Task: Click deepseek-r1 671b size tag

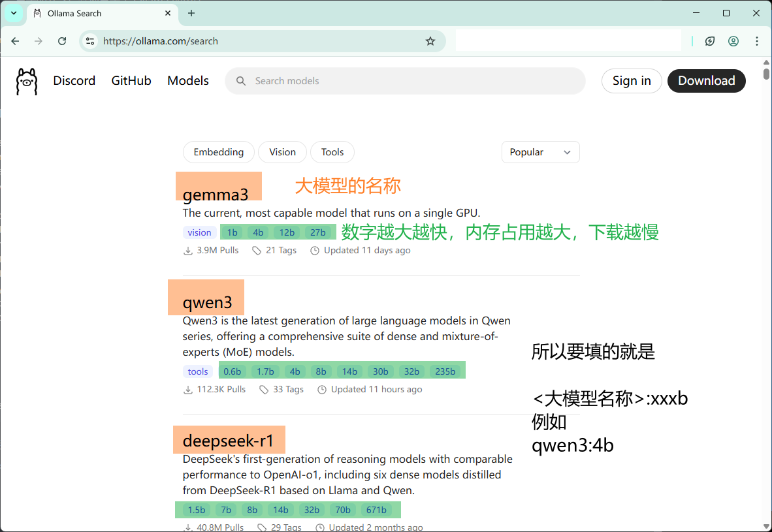Action: 376,510
